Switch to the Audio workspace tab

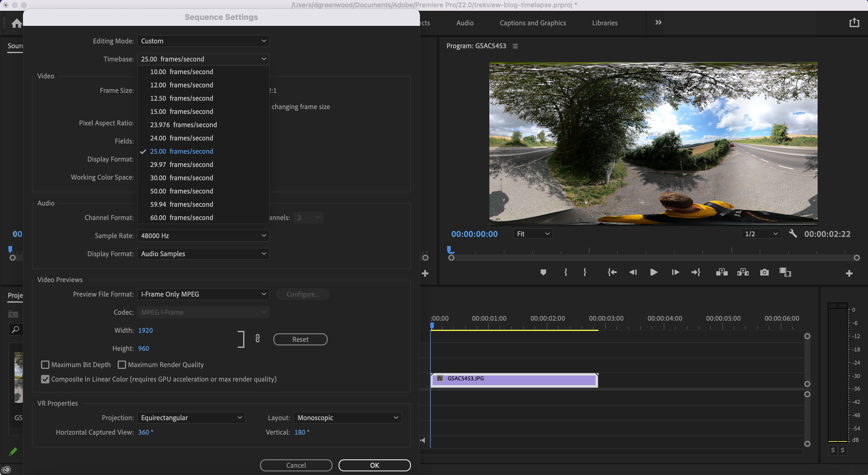tap(465, 23)
